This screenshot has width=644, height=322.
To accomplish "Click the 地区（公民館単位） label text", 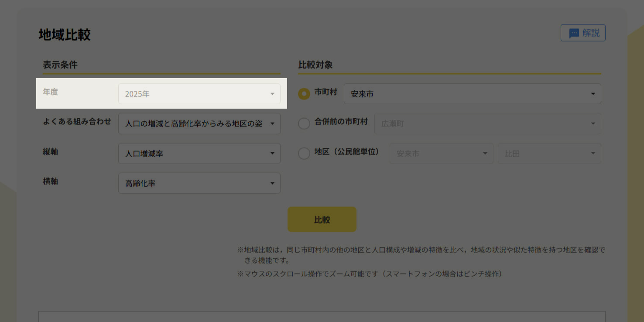I will click(346, 152).
